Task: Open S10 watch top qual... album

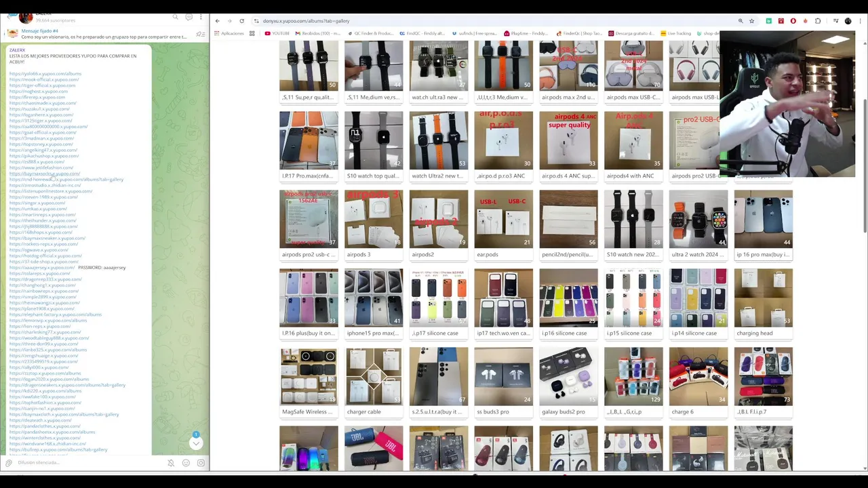Action: pos(373,146)
